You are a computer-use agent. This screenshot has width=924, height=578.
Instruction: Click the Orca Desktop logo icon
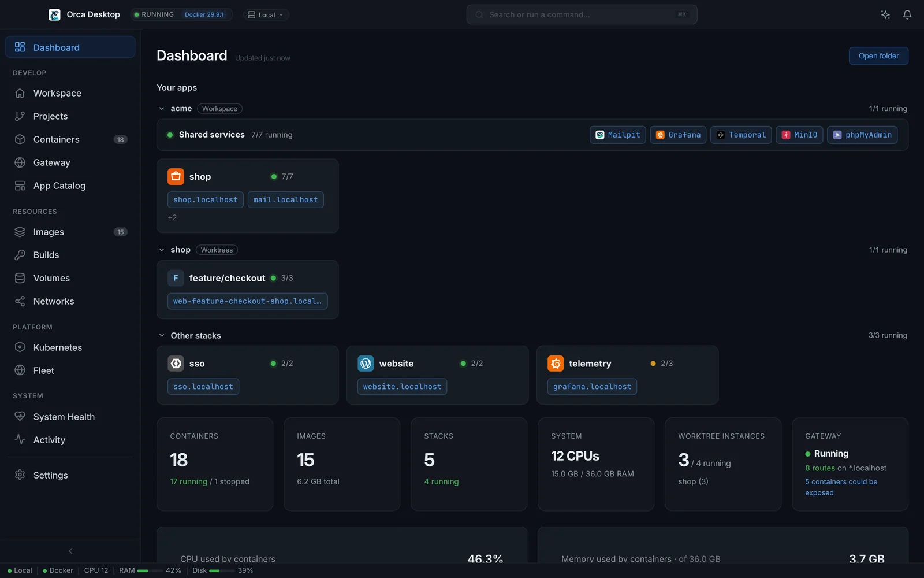point(54,14)
